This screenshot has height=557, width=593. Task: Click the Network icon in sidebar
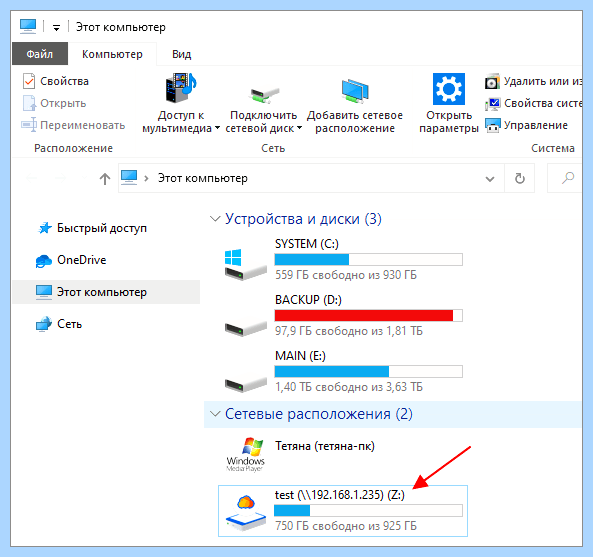(x=44, y=324)
